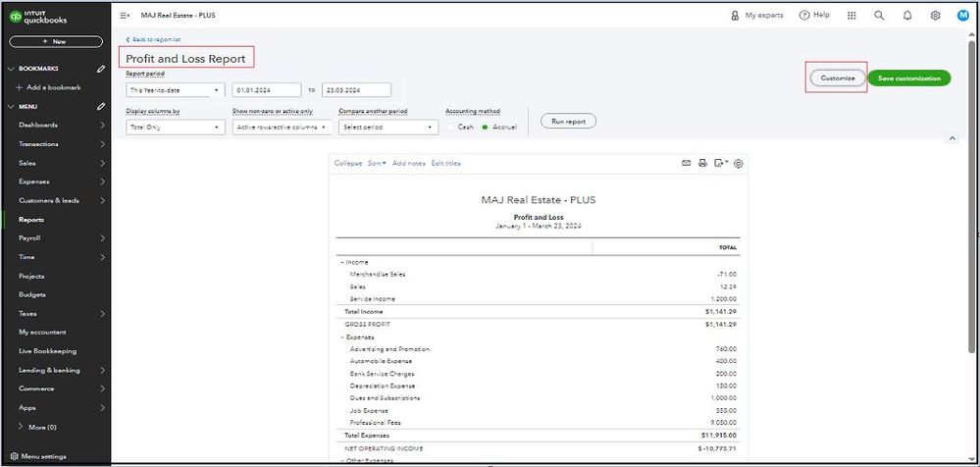Open the My experts icon

(735, 15)
